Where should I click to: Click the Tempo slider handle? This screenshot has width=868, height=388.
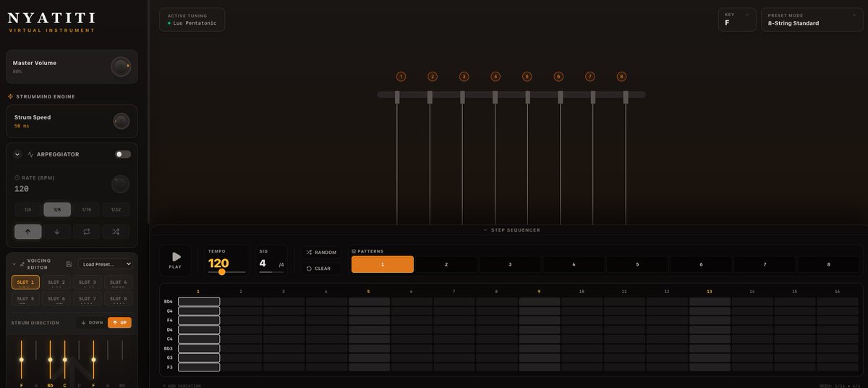[x=221, y=272]
